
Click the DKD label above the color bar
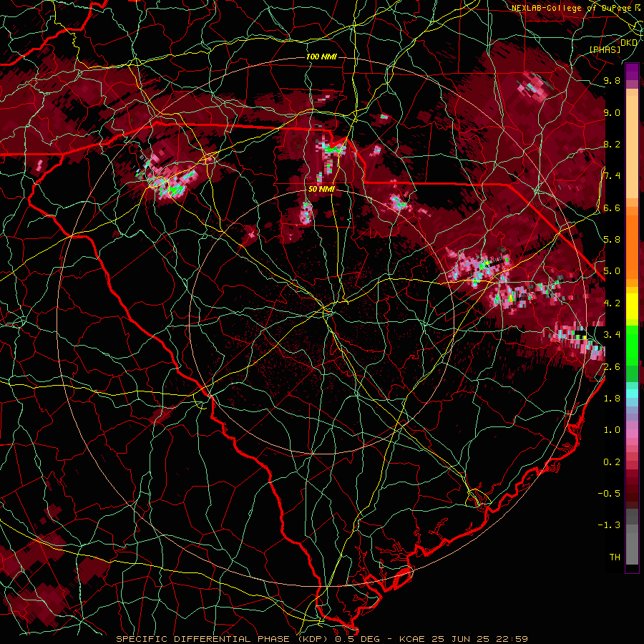click(x=629, y=43)
